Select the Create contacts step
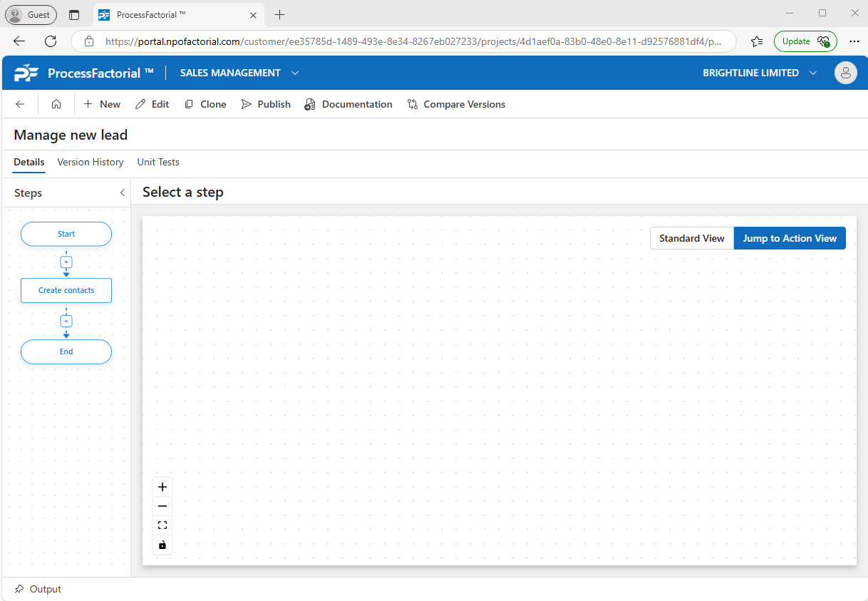This screenshot has height=601, width=868. [x=66, y=290]
